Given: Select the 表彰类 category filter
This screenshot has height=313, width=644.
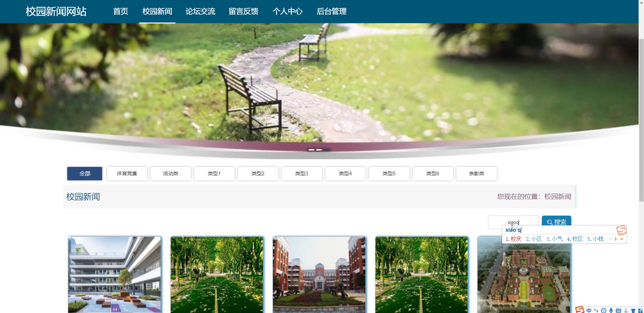Looking at the screenshot, I should pyautogui.click(x=477, y=174).
